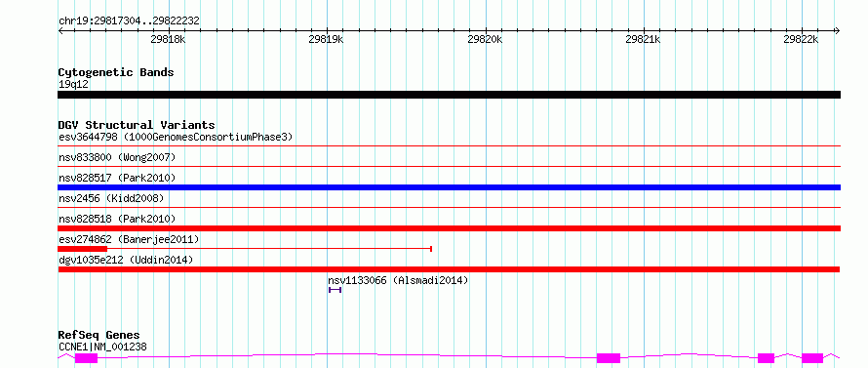
Task: Click the thin red esv3644798 variant line
Action: pos(449,146)
